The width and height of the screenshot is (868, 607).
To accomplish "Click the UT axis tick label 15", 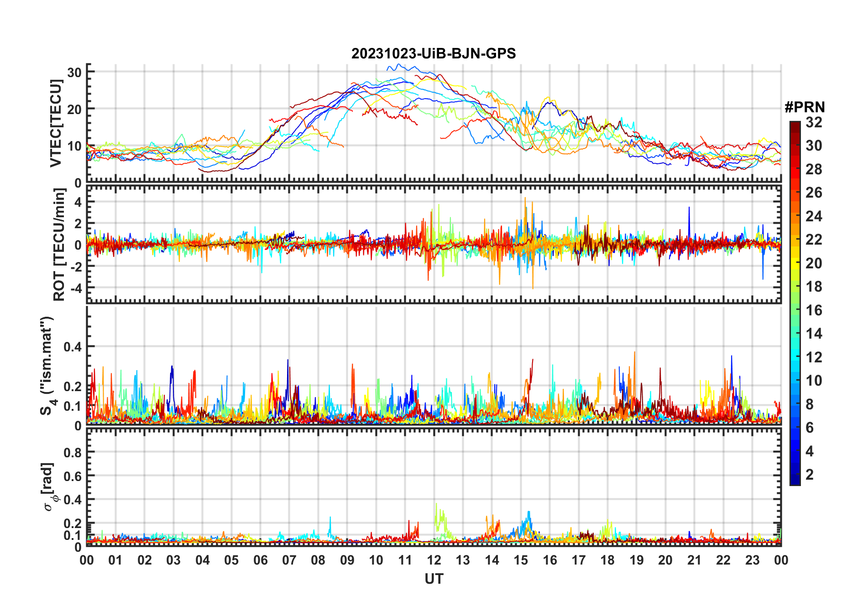I will [x=521, y=560].
